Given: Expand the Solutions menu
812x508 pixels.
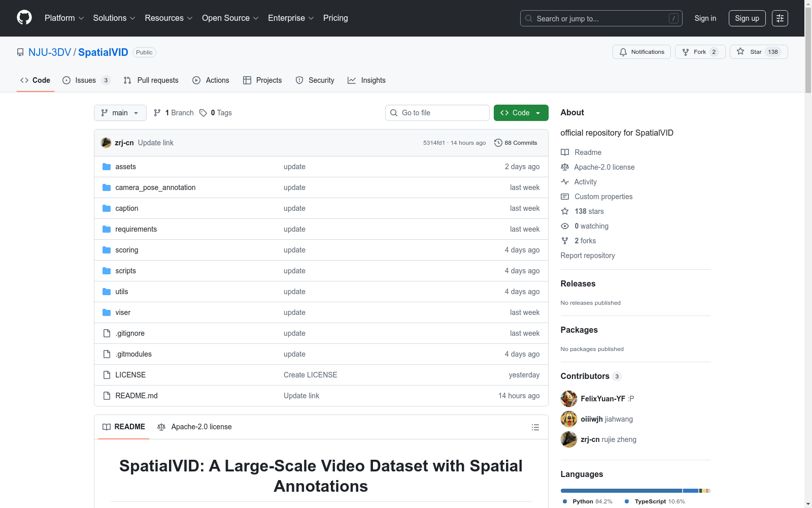Looking at the screenshot, I should tap(114, 18).
